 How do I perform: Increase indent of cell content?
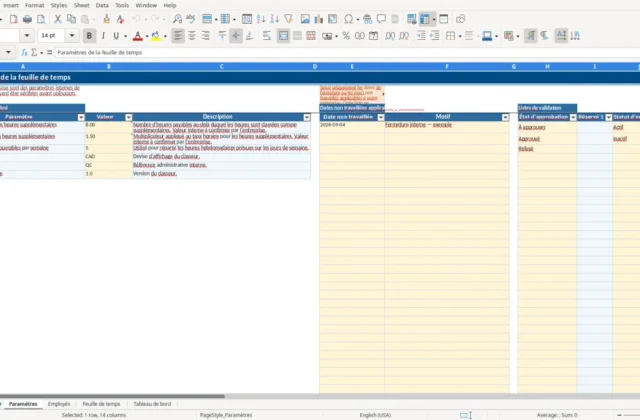(x=421, y=36)
